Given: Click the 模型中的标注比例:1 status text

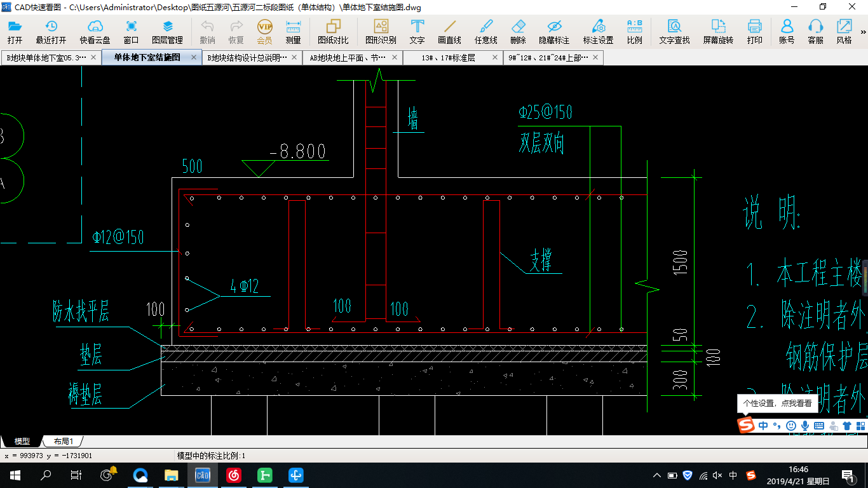Looking at the screenshot, I should point(211,456).
